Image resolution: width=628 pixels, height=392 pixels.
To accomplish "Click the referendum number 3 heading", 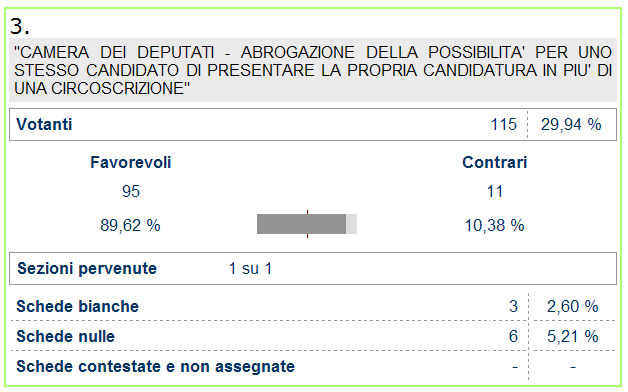I will pos(20,26).
